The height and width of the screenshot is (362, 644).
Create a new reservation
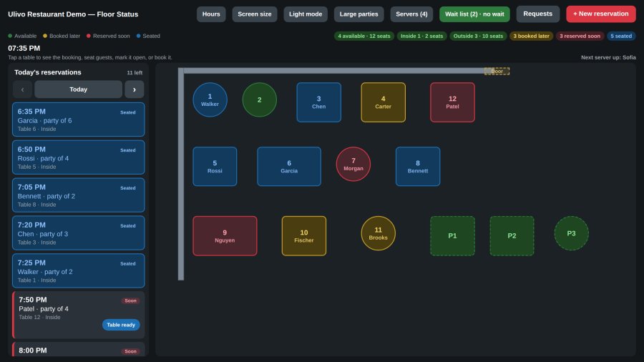click(x=601, y=14)
